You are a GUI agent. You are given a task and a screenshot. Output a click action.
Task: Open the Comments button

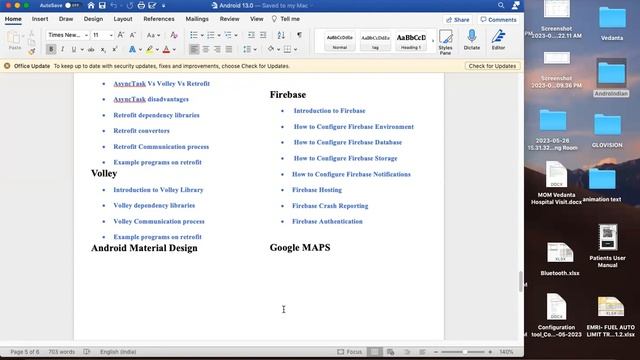[498, 20]
